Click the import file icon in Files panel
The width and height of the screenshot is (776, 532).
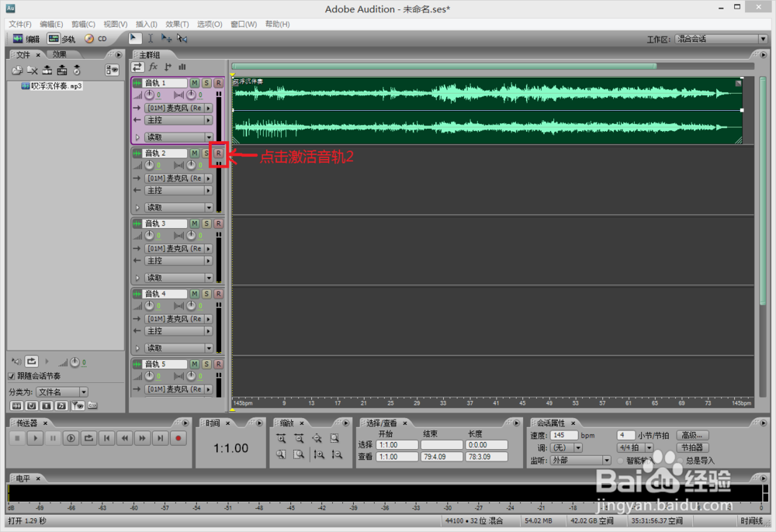coord(17,71)
